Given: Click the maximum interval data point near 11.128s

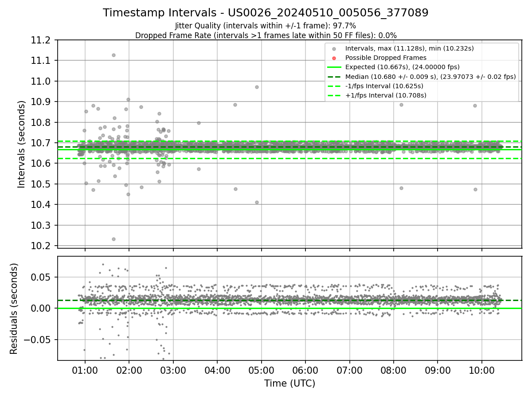Looking at the screenshot, I should click(x=113, y=55).
